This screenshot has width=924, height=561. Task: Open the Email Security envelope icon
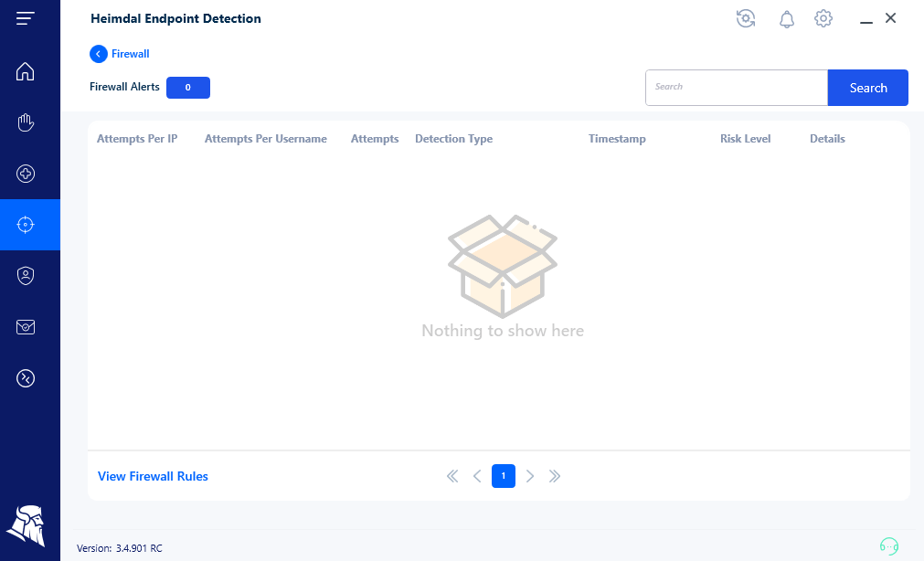25,326
